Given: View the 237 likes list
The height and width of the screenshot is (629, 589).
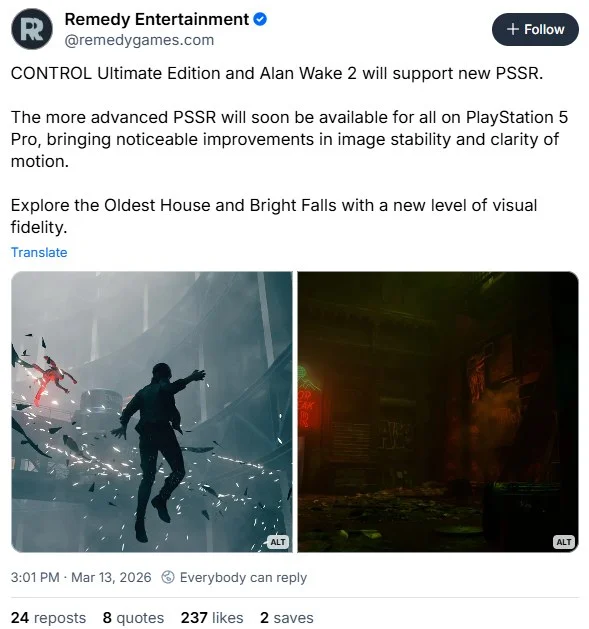Looking at the screenshot, I should coord(212,618).
